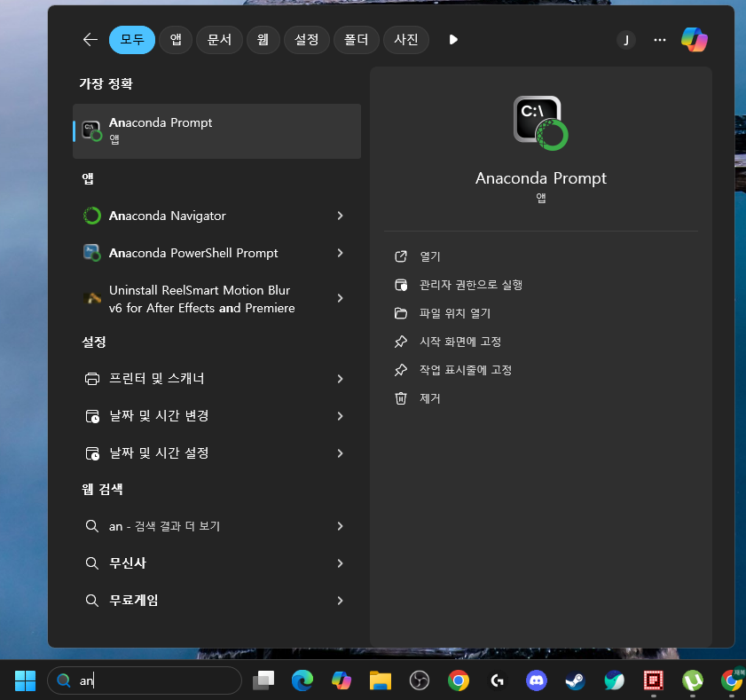Open Task View on the taskbar
The width and height of the screenshot is (746, 700).
tap(263, 680)
